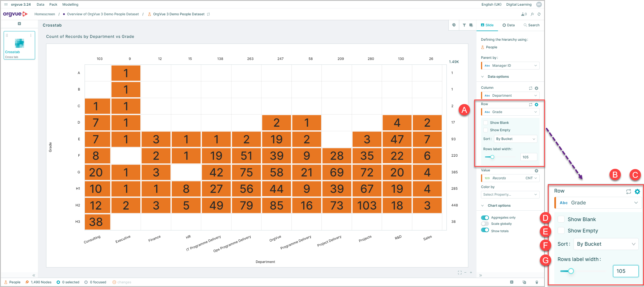The height and width of the screenshot is (287, 644).
Task: Click the refresh icon in the top bar
Action: 539,14
